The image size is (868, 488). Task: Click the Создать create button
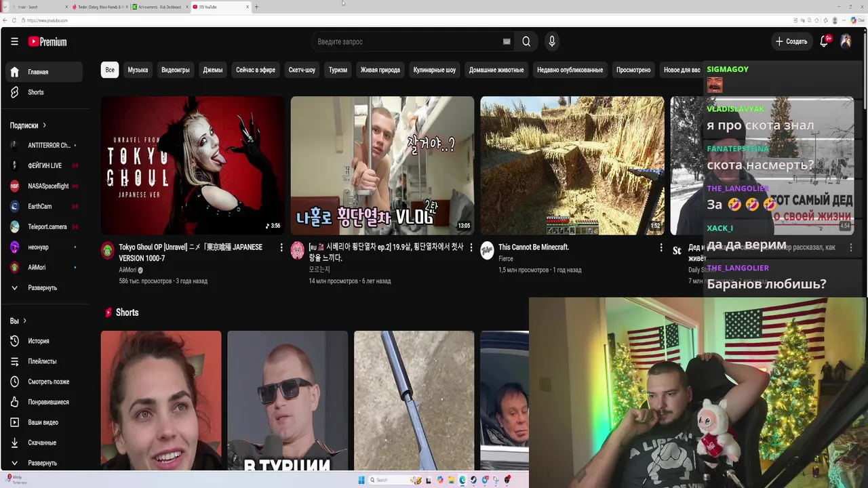[x=791, y=41]
